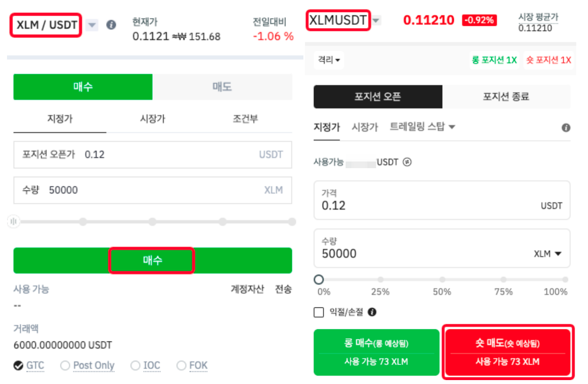Click the green 매수 submit button
Screen dimensions: 588x384
(152, 260)
